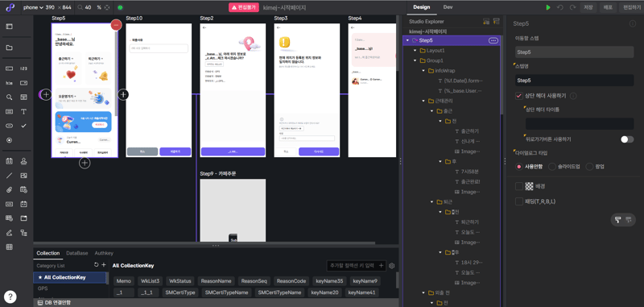
Task: Select the line tool icon
Action: [x=9, y=176]
